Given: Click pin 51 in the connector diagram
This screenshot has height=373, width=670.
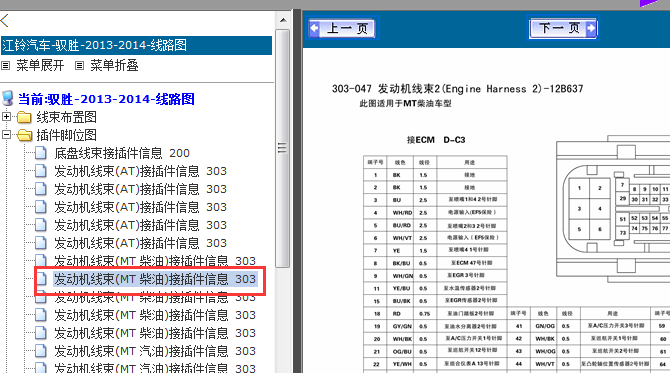Looking at the screenshot, I should pyautogui.click(x=623, y=219).
